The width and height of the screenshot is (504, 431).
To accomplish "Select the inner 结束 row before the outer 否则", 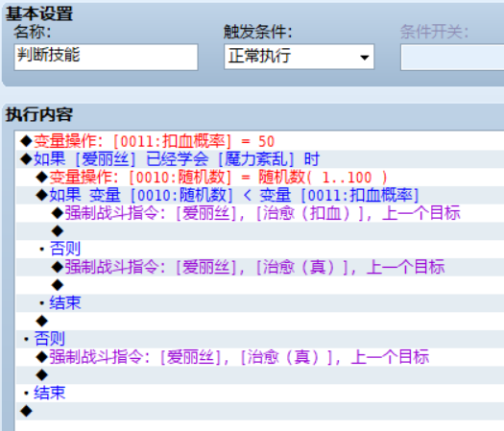I will (260, 303).
